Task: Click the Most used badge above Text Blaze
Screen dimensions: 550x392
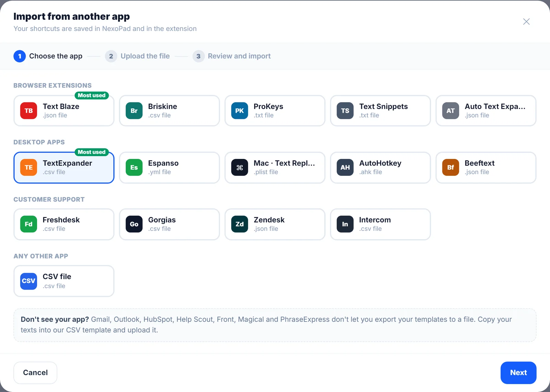Action: [x=92, y=96]
